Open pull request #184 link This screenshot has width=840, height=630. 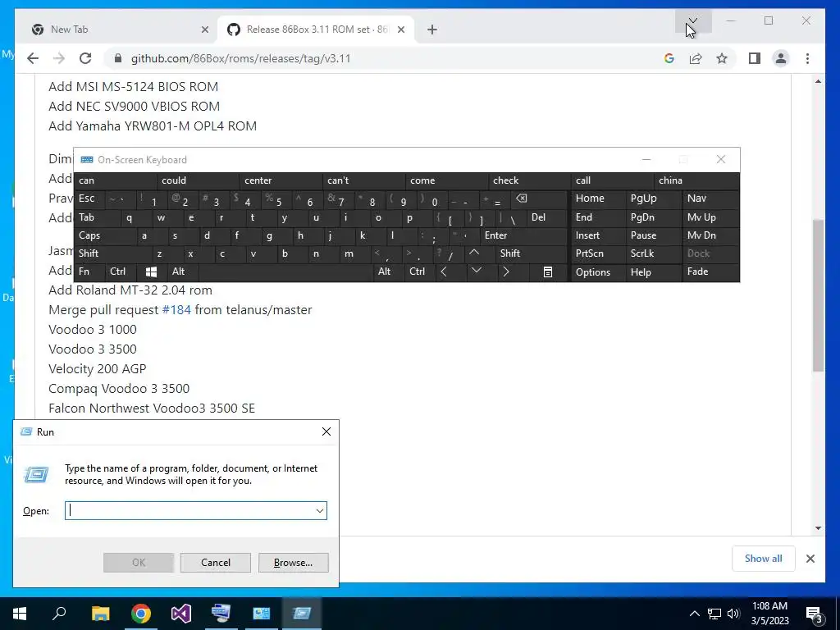[x=176, y=309]
